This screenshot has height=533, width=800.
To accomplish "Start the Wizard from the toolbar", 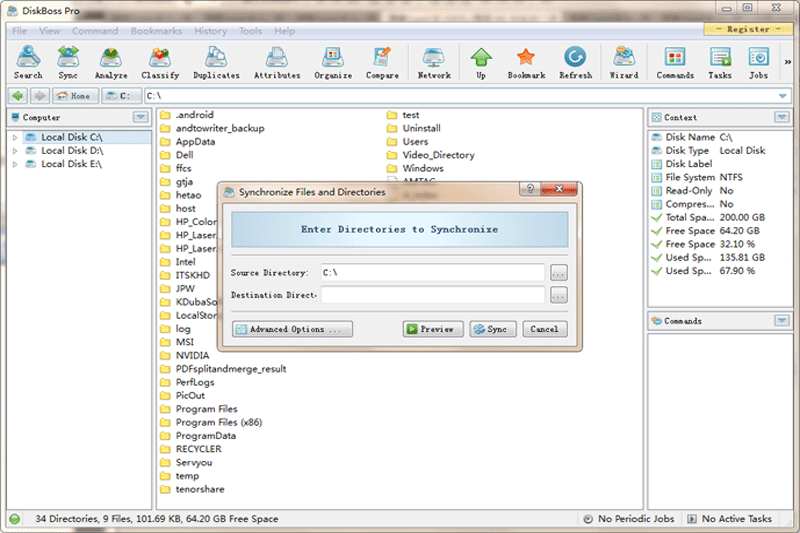I will pyautogui.click(x=624, y=62).
